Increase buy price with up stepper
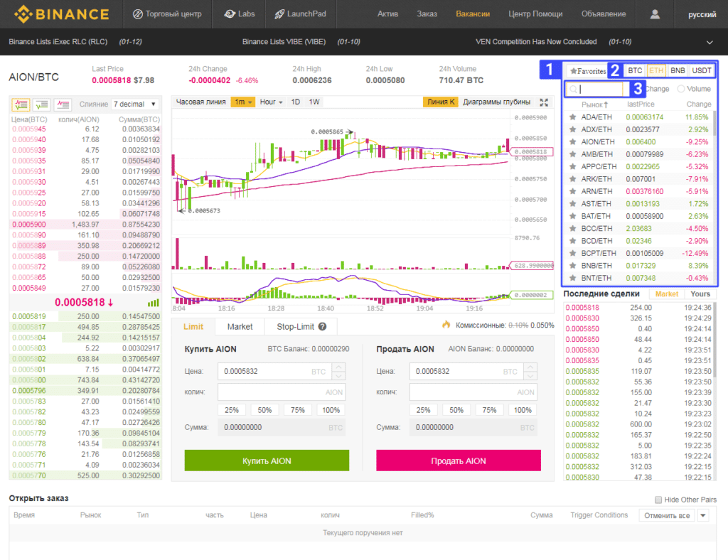 [339, 367]
